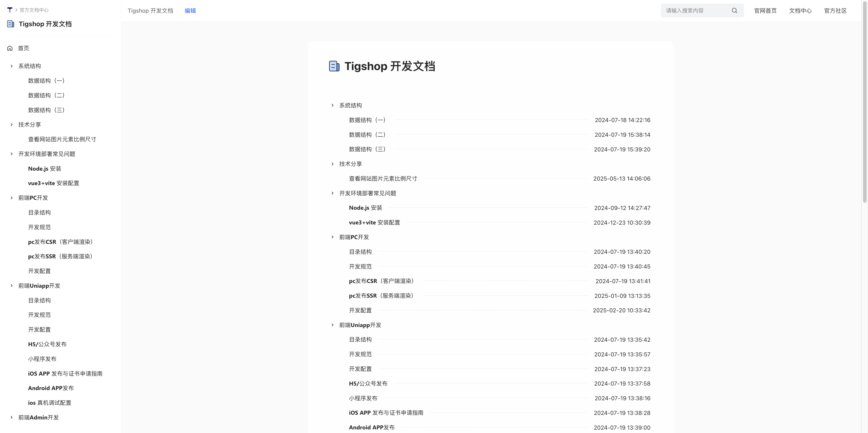Open pc发布SSR（服务端渲染） in main content

point(381,296)
